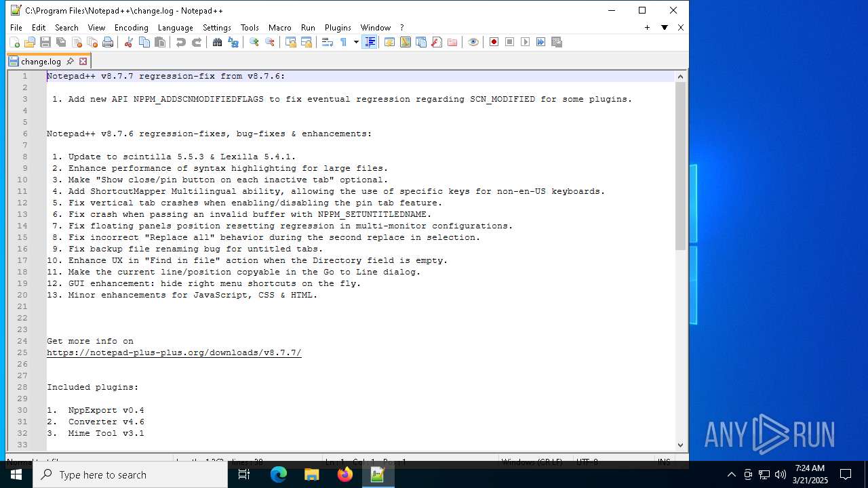
Task: Close the change.log tab with its red X
Action: (83, 61)
